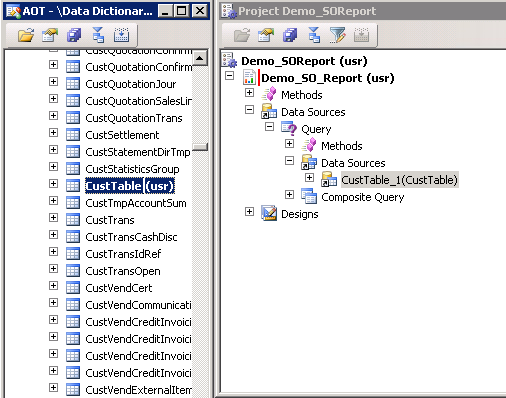Select CustQuotationTrans table
Screen dimensions: 506x398
(x=134, y=118)
